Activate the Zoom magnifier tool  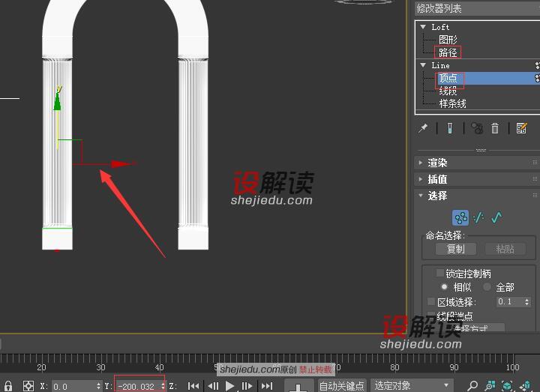pos(472,386)
